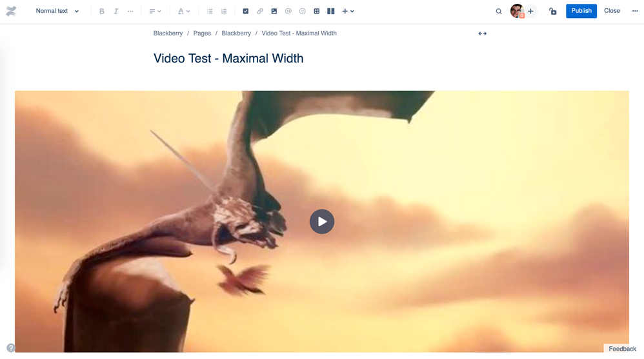Insert a numbered list
The height and width of the screenshot is (359, 644).
click(224, 11)
